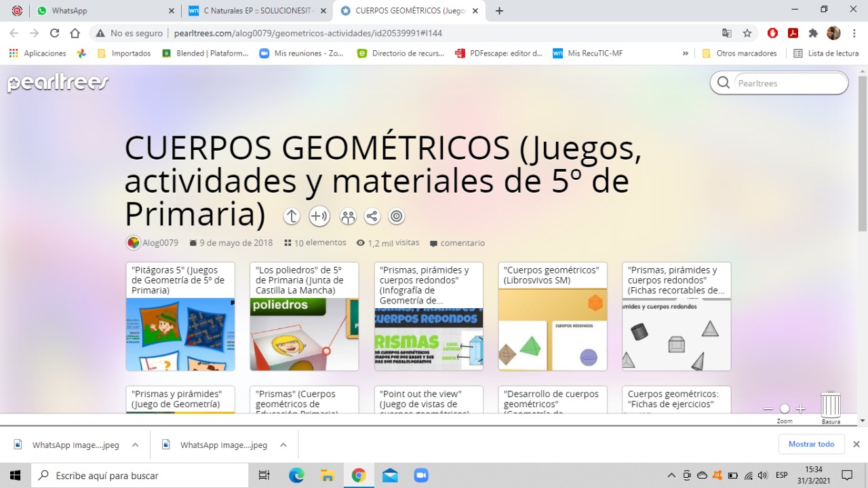Click the Google Translate icon in address bar
This screenshot has width=868, height=488.
click(726, 33)
